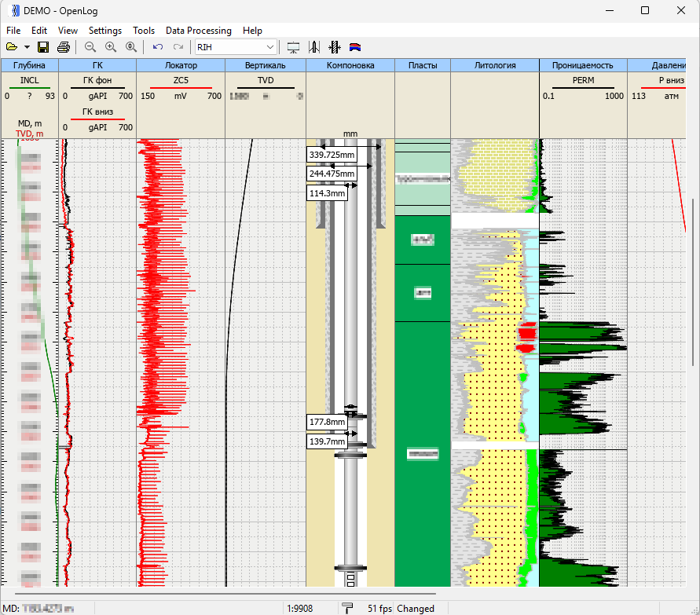
Task: Expand the open-file dropdown arrow
Action: click(27, 47)
